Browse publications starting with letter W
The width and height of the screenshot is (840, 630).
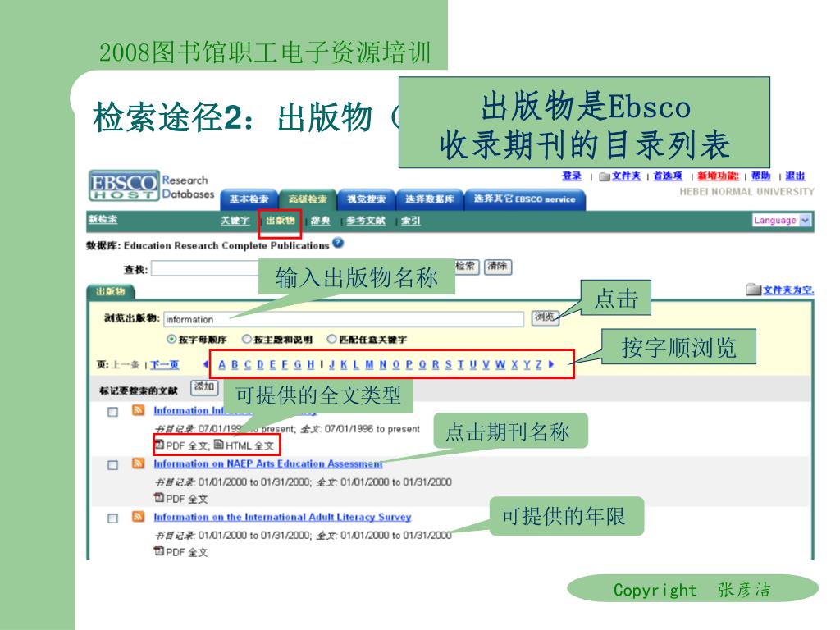[x=500, y=365]
